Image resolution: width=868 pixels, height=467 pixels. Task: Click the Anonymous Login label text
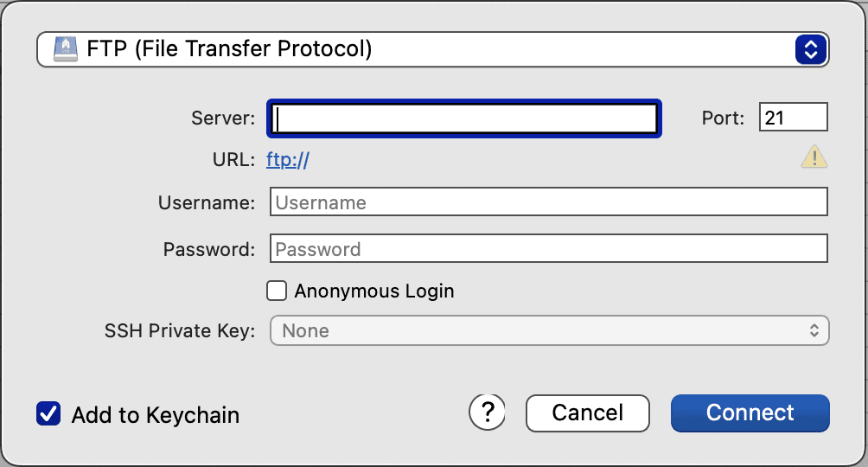click(x=373, y=291)
